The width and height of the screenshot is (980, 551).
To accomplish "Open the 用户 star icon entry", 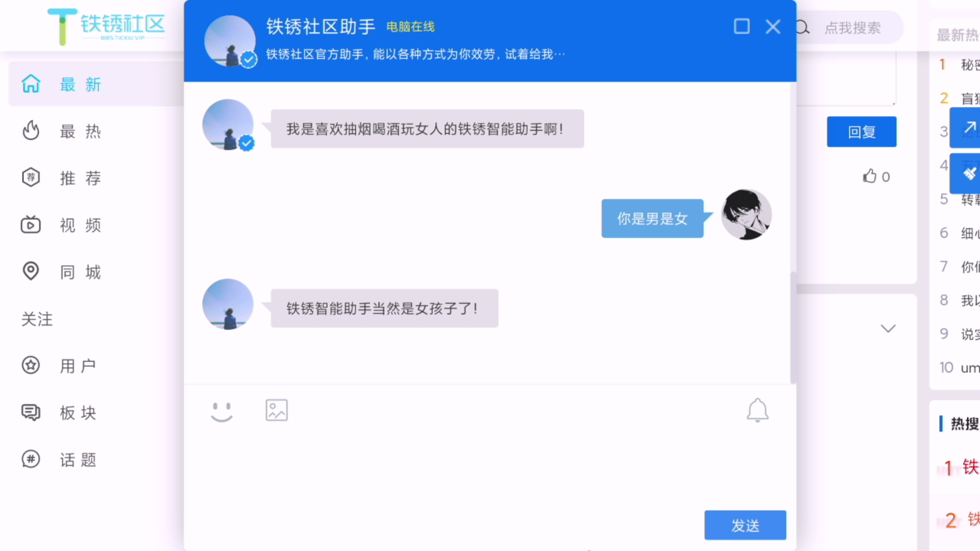I will coord(31,365).
